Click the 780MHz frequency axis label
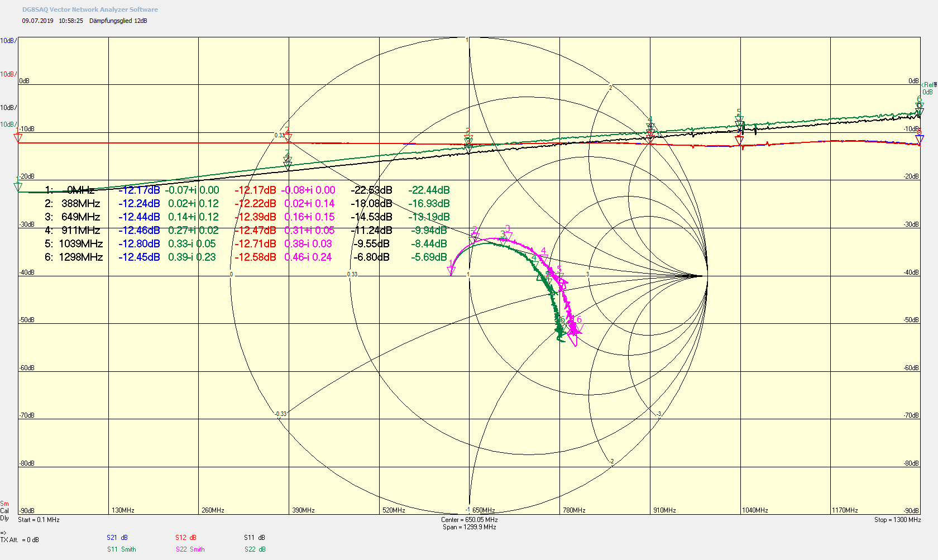This screenshot has width=938, height=560. [x=574, y=510]
